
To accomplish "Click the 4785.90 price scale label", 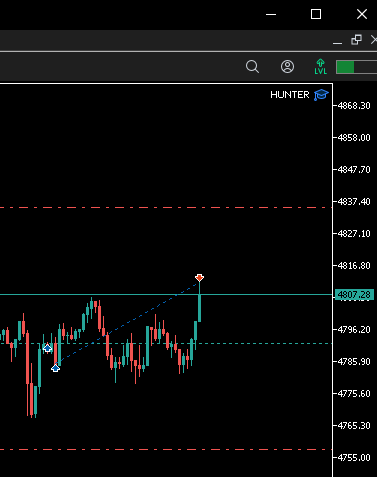I will (x=354, y=362).
